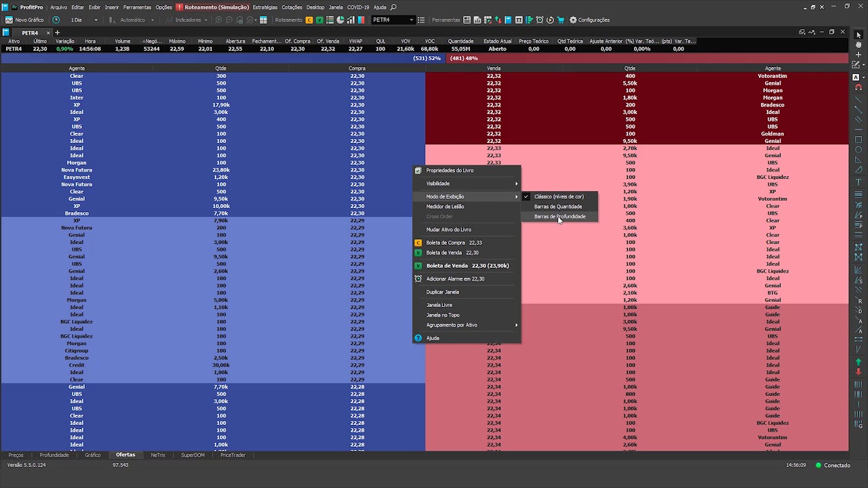Select the rectangle drawing tool
Screen dimensions: 868x488
pyautogui.click(x=859, y=140)
